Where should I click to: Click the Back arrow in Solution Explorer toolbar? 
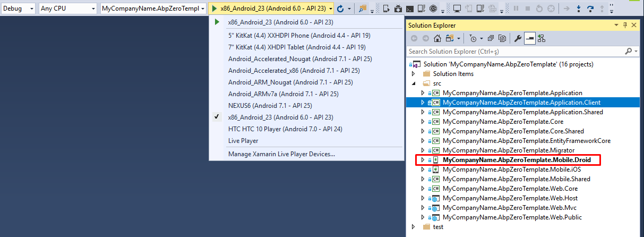click(414, 39)
